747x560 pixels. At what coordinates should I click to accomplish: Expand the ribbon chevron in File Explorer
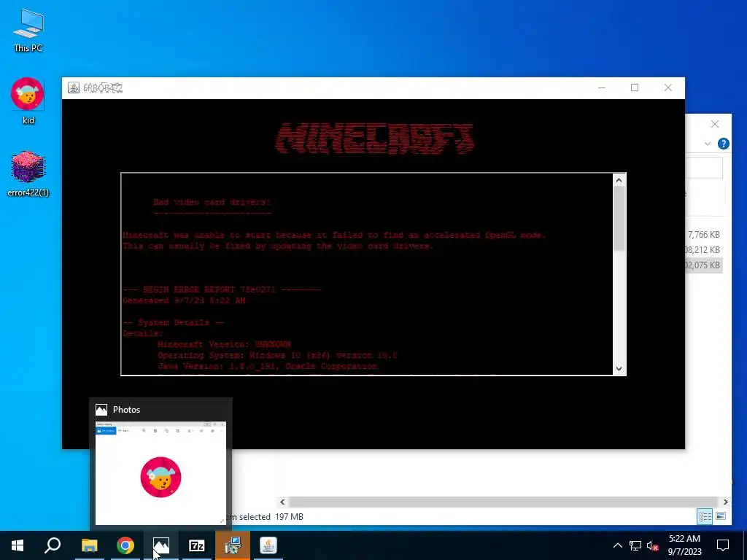point(708,144)
